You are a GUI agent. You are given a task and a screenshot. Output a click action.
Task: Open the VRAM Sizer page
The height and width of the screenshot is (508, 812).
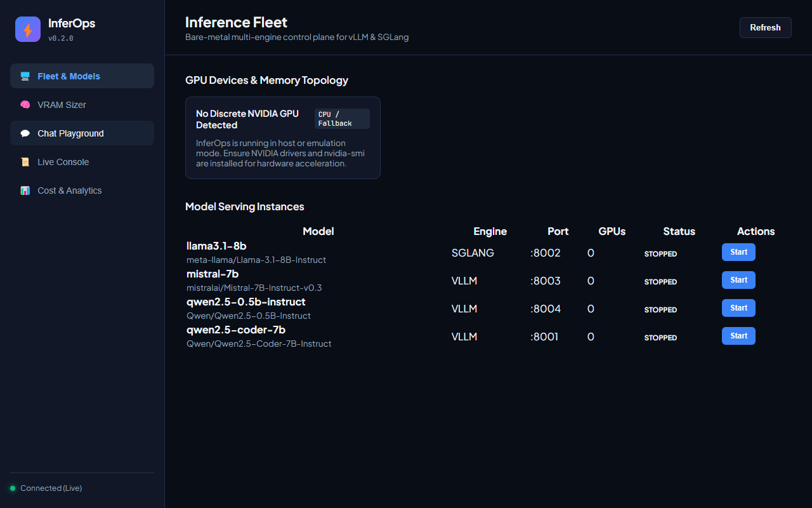coord(82,104)
